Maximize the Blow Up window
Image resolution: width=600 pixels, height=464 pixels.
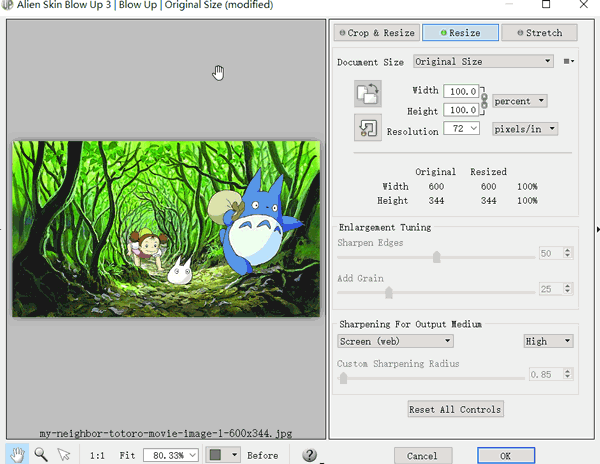pyautogui.click(x=546, y=4)
